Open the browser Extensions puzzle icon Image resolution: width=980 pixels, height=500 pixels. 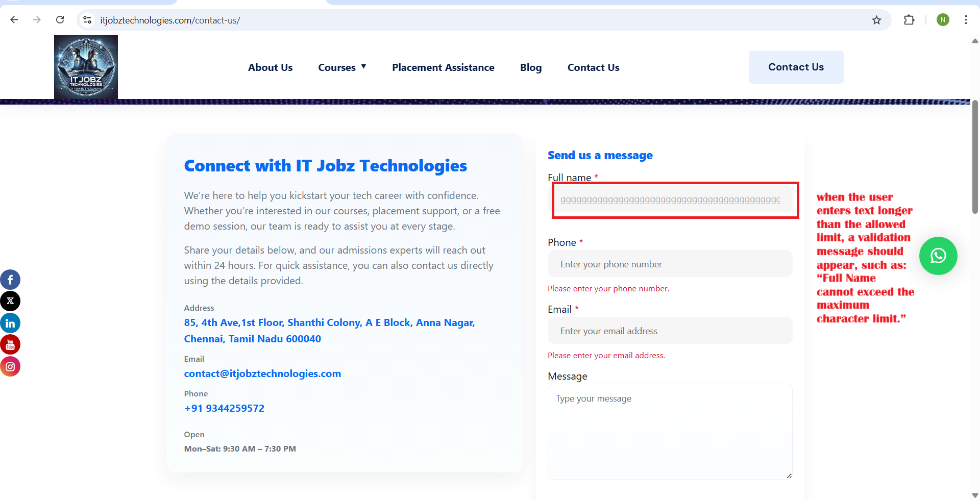coord(909,20)
